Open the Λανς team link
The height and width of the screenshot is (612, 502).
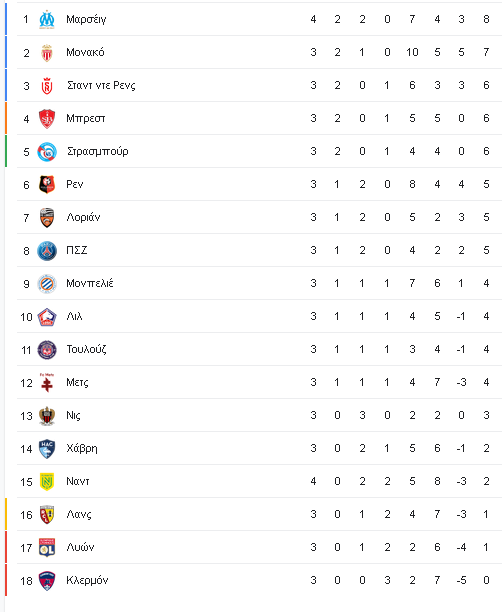(79, 514)
